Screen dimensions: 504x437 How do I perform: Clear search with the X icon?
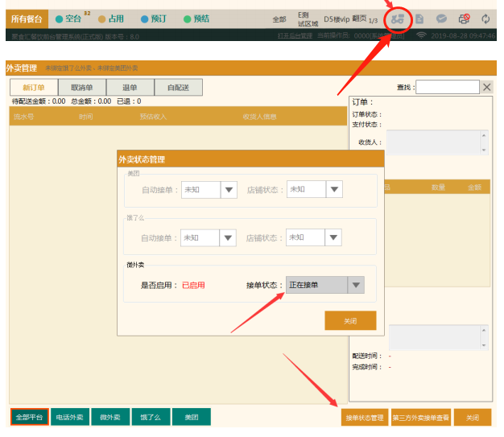(487, 87)
